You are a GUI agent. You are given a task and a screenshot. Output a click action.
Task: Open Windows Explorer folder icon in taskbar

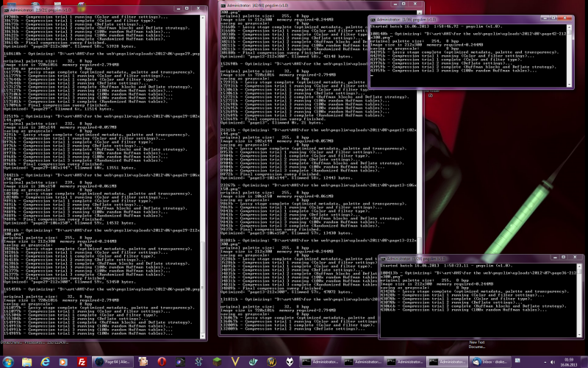click(26, 362)
